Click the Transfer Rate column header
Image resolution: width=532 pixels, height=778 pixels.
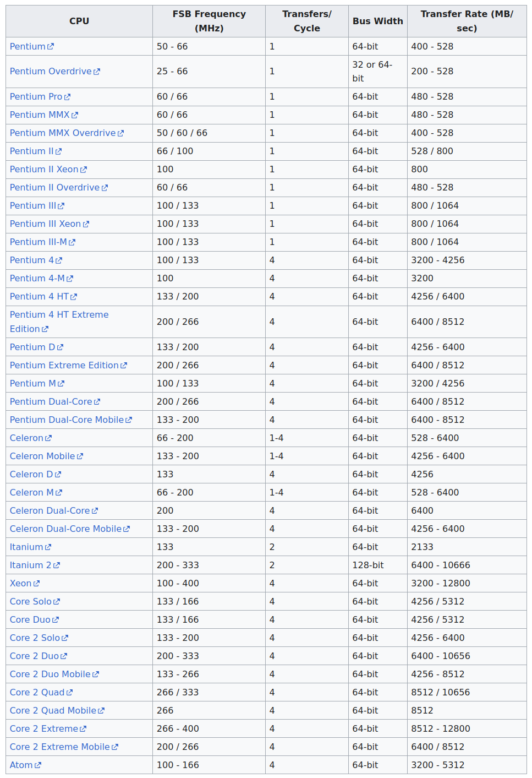coord(466,21)
